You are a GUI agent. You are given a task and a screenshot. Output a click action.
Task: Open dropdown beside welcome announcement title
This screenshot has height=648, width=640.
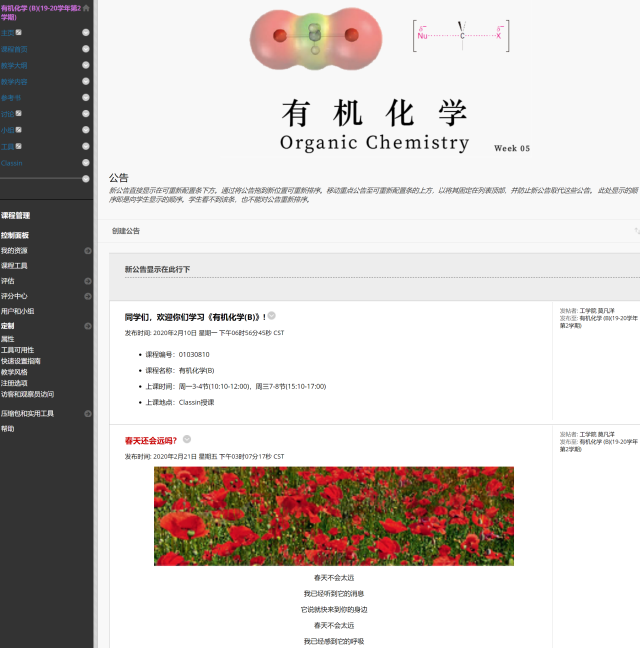pyautogui.click(x=272, y=316)
